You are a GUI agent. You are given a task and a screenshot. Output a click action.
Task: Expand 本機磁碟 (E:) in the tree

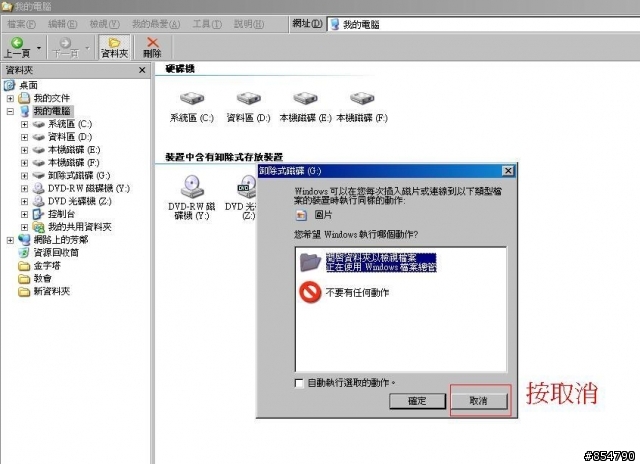[x=24, y=150]
